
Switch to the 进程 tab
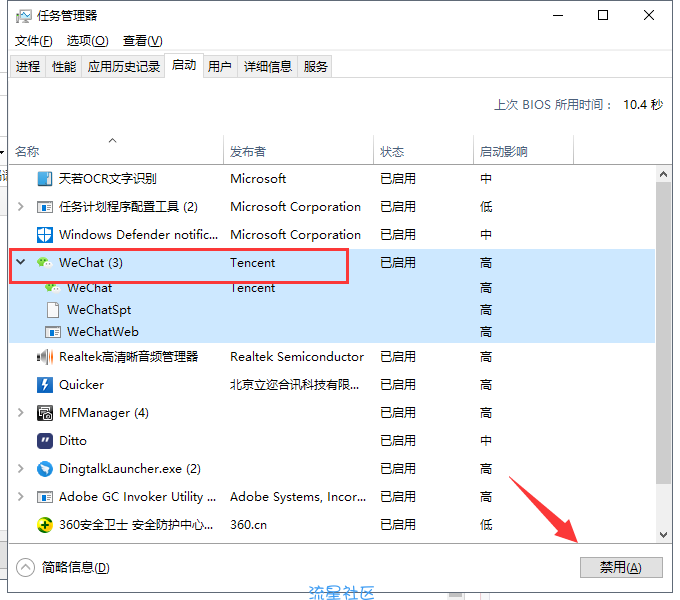[28, 67]
